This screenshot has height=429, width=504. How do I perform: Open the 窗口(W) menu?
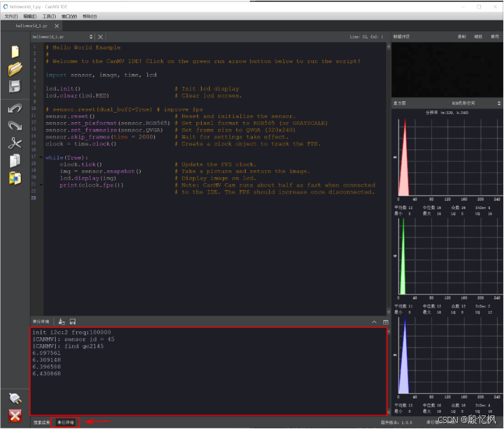[x=69, y=16]
